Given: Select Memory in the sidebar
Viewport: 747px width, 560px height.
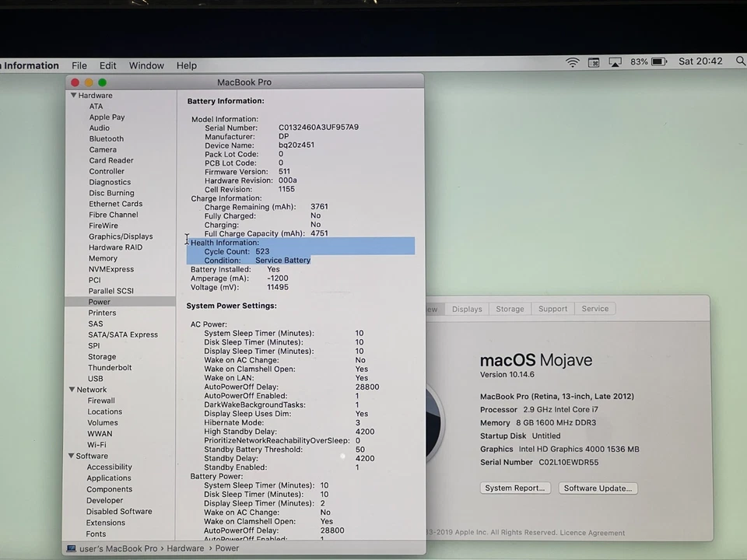Looking at the screenshot, I should pyautogui.click(x=103, y=258).
